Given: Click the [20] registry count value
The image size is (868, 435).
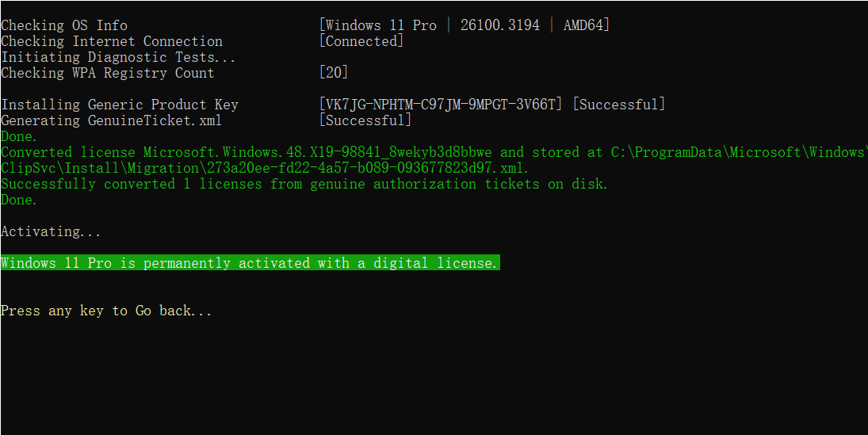Looking at the screenshot, I should (x=334, y=73).
